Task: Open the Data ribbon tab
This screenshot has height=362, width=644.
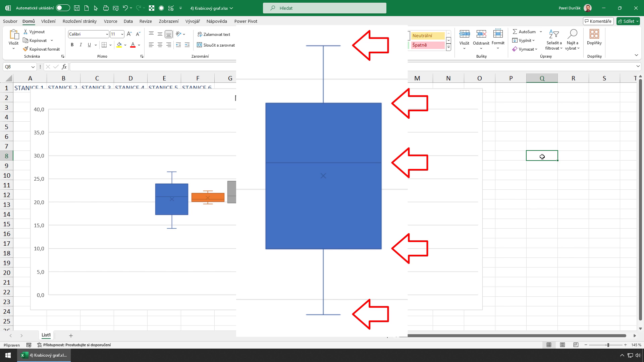Action: tap(128, 21)
